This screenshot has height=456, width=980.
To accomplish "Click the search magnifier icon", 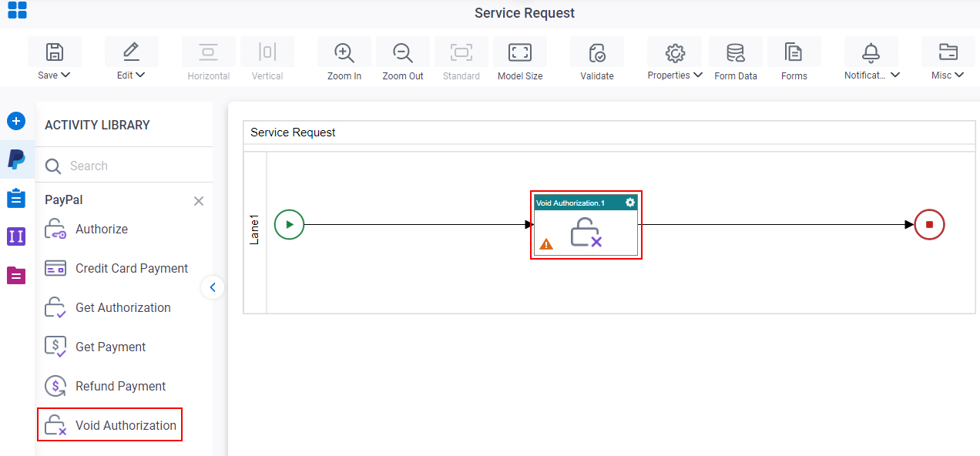I will [53, 166].
